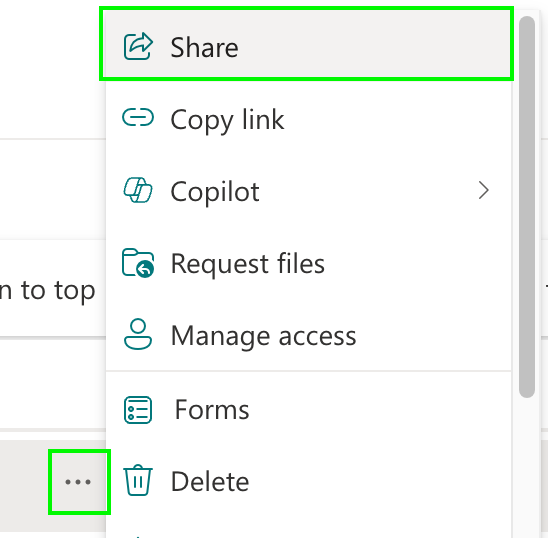
Task: Click the Delete trash can icon
Action: click(138, 480)
